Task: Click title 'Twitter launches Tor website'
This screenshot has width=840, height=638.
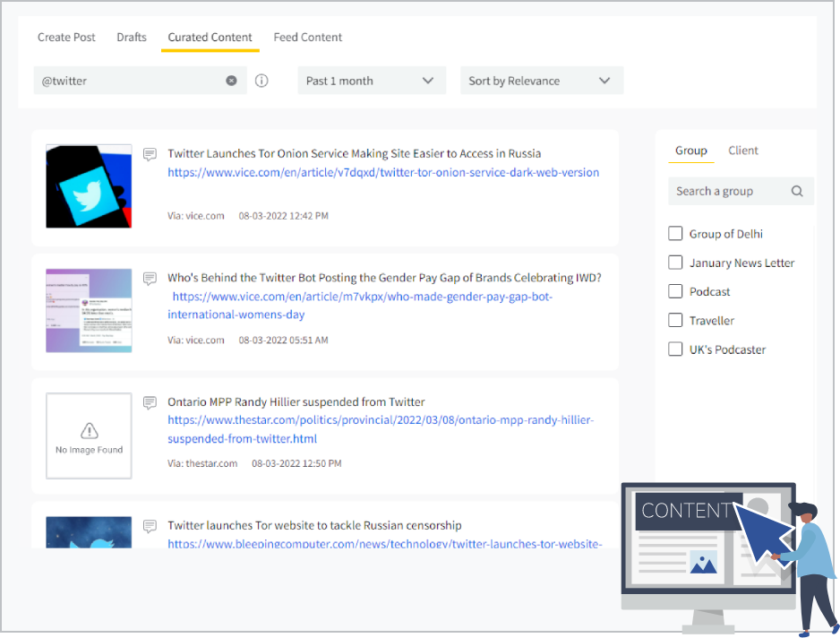Action: (314, 525)
